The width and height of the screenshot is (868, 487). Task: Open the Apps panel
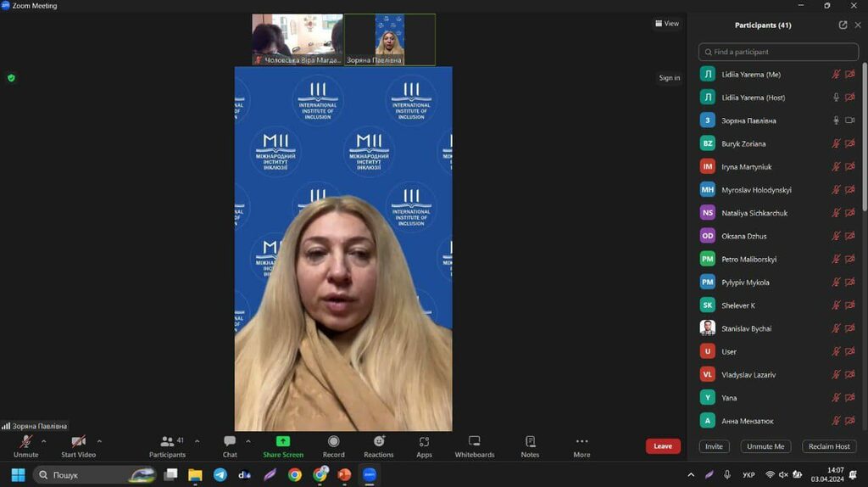[424, 441]
